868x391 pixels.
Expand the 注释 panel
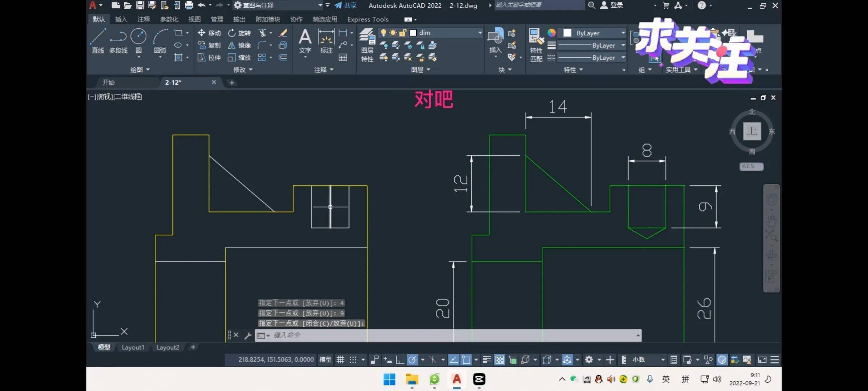[324, 70]
